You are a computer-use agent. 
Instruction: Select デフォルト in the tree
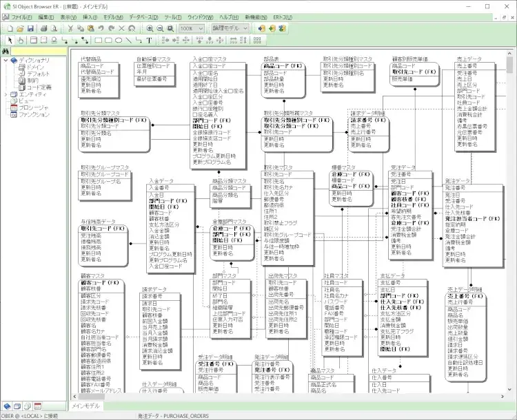coord(38,74)
